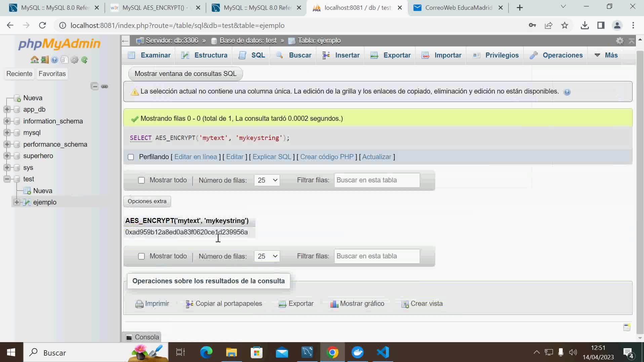Screen dimensions: 644x362
Task: Expand the Más menu dropdown
Action: click(606, 55)
